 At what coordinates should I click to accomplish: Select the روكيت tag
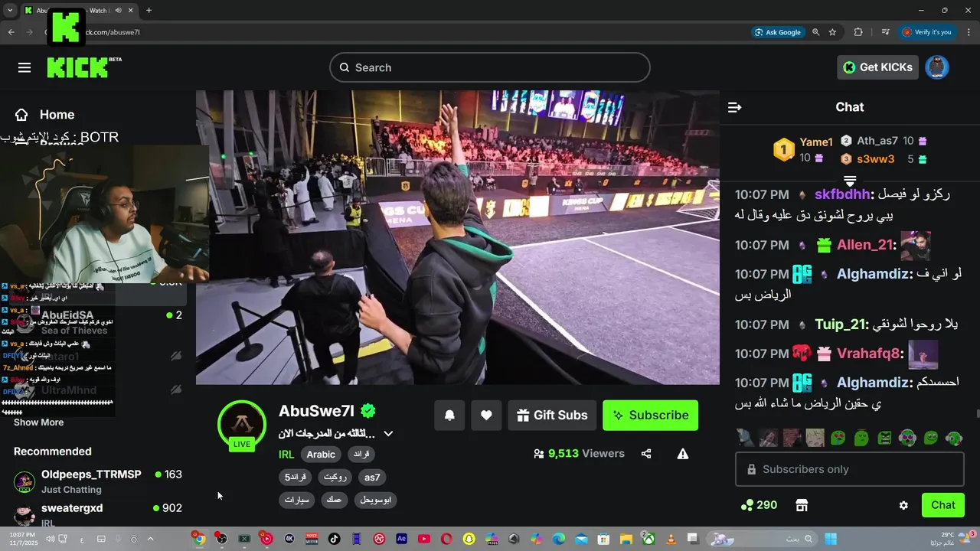pos(335,478)
